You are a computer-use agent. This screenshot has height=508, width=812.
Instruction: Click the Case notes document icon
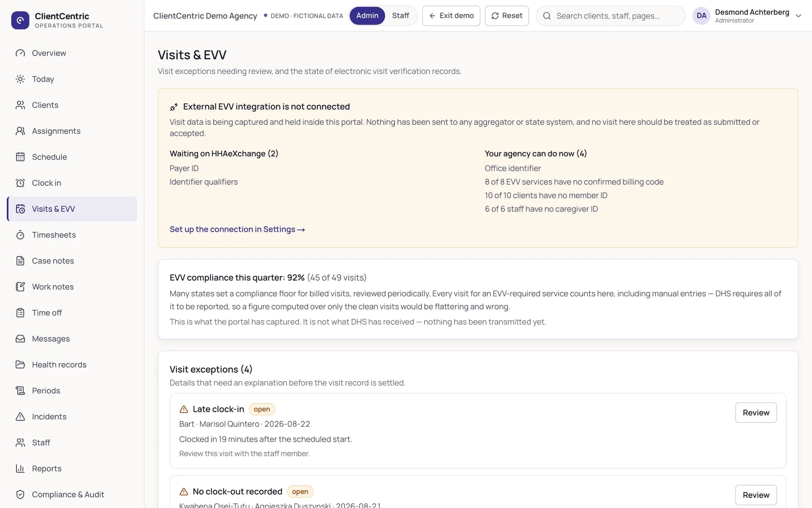(20, 261)
